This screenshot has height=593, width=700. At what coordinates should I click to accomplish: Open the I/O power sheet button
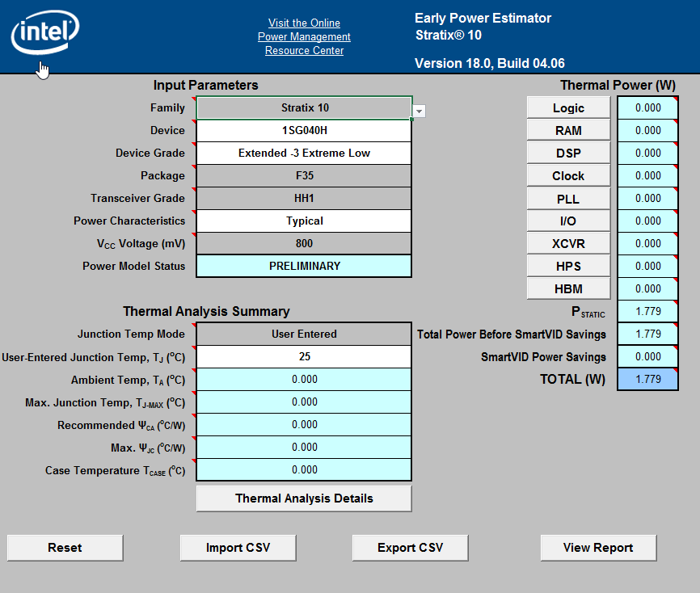568,221
